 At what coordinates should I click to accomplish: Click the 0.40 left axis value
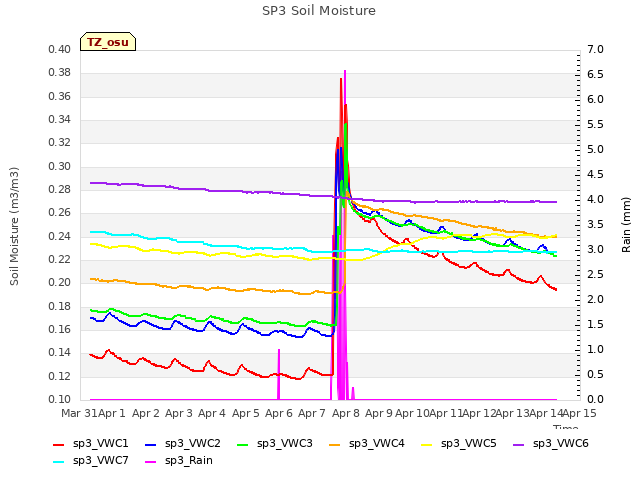[x=60, y=49]
